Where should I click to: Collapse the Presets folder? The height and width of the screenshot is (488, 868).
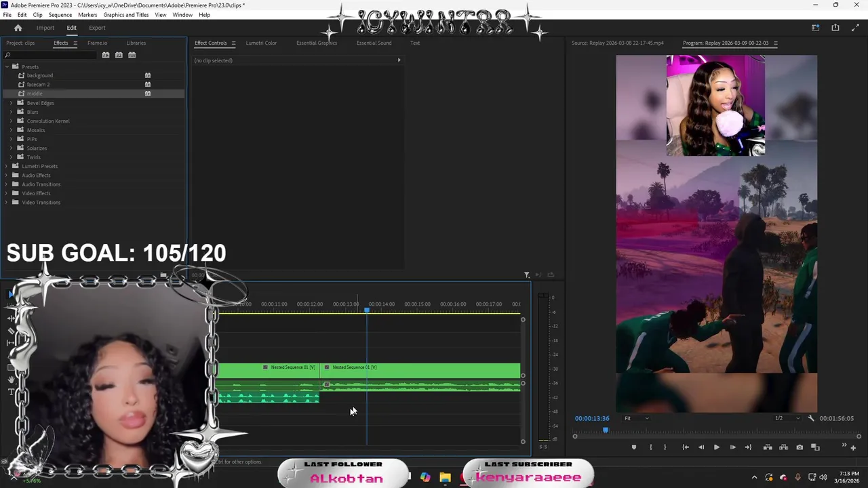(7, 66)
